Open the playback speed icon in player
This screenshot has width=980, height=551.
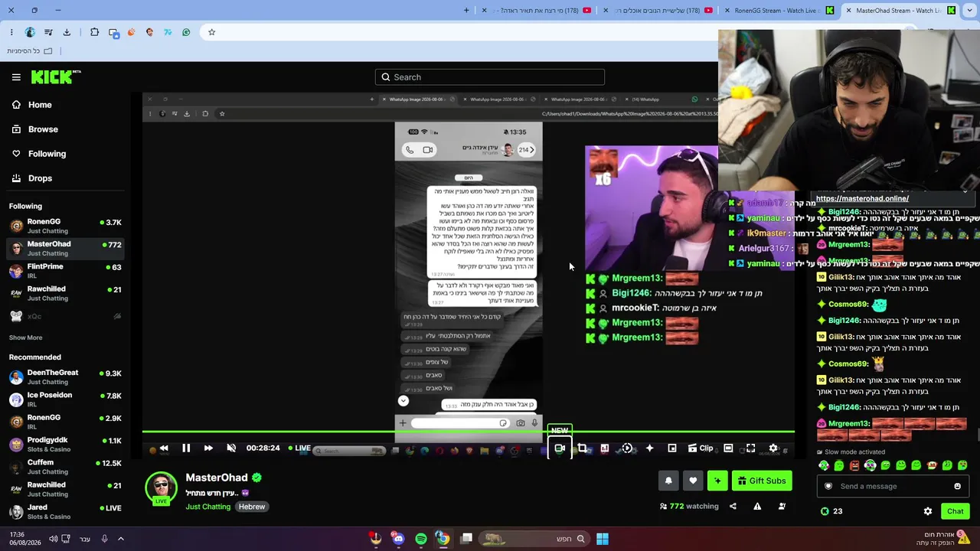click(x=627, y=448)
